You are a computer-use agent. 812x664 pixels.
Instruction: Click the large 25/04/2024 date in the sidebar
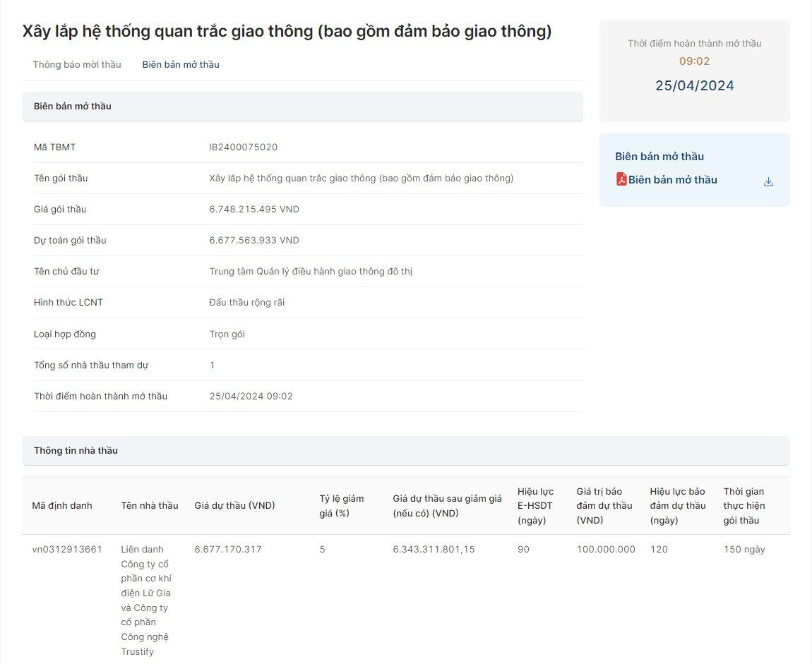tap(694, 85)
